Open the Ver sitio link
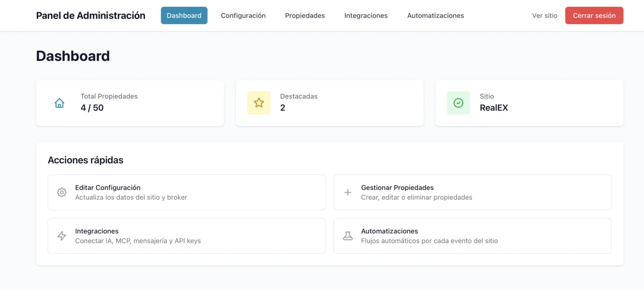Screen dimensions: 644x290 (x=545, y=15)
